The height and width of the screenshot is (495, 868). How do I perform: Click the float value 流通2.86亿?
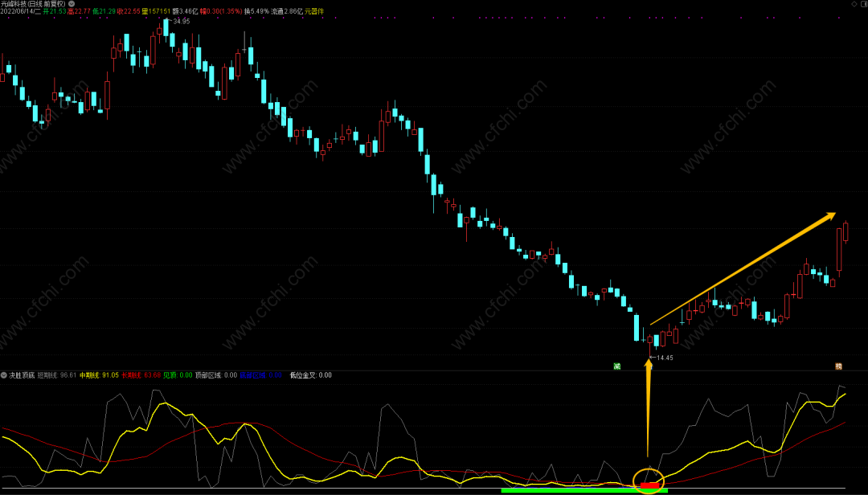click(x=287, y=11)
